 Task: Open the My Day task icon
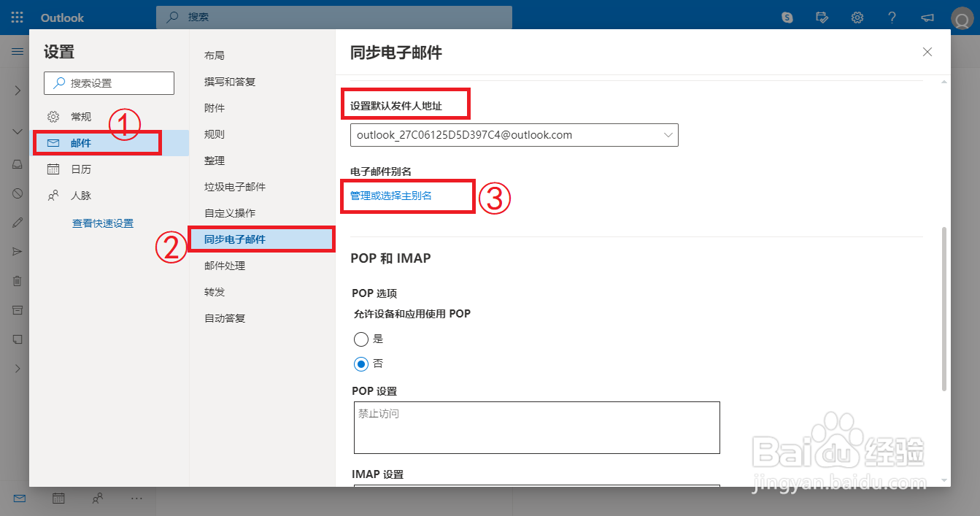822,17
